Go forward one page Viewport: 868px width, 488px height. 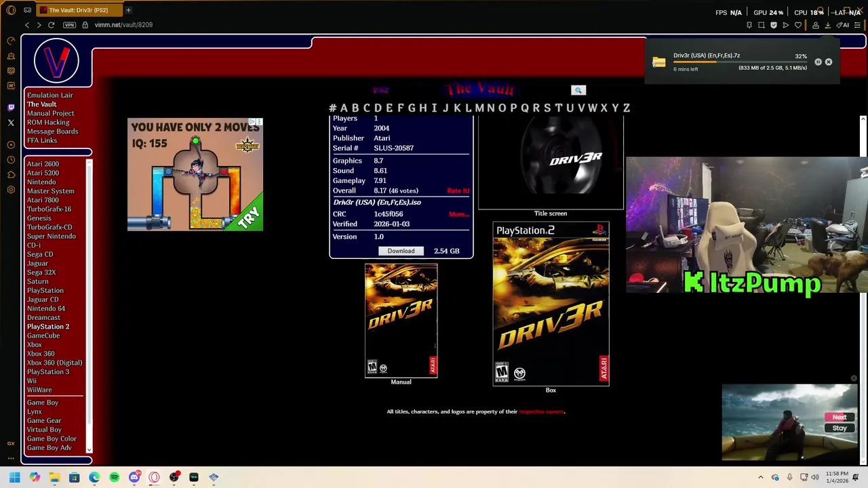[39, 25]
